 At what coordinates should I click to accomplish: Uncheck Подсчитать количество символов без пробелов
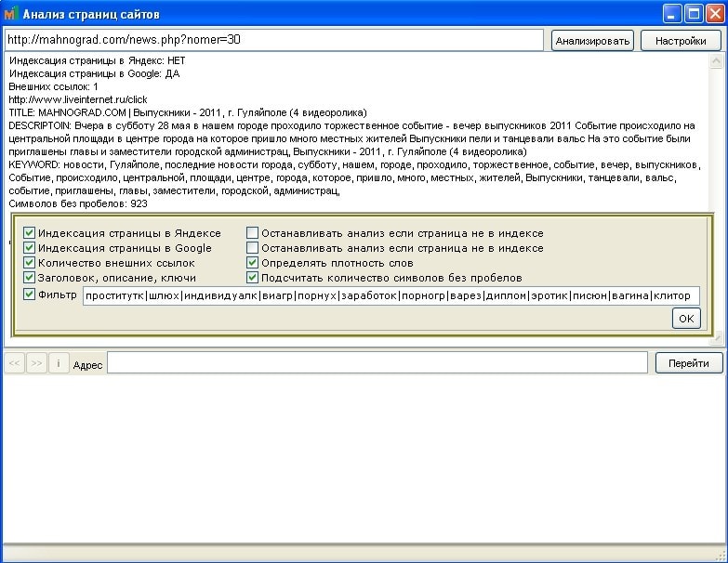click(x=252, y=278)
